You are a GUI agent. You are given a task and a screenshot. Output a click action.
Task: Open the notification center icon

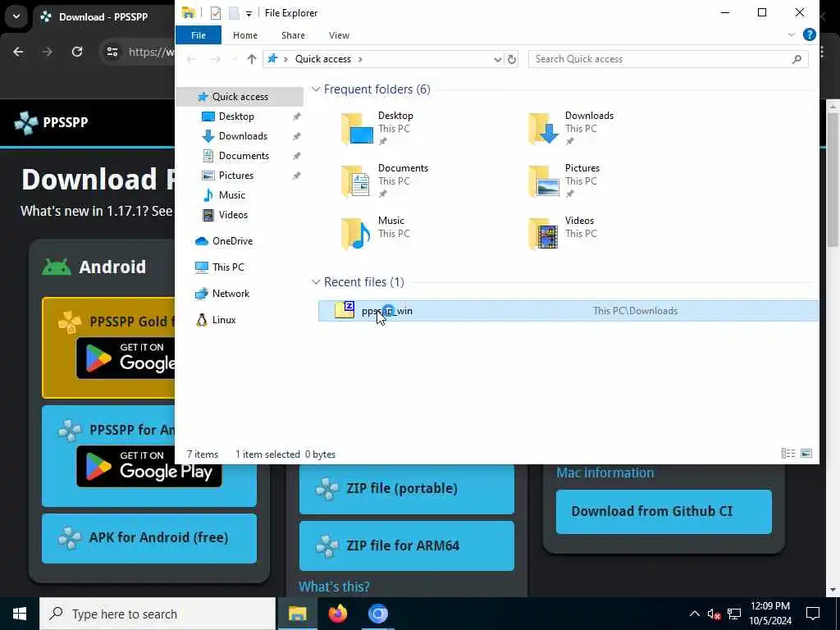pos(813,614)
